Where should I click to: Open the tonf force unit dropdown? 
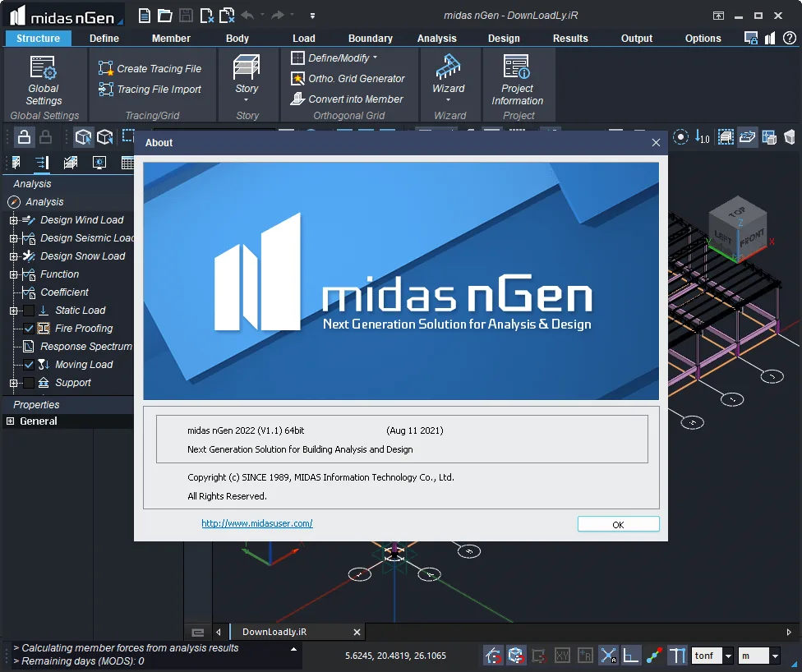pyautogui.click(x=728, y=655)
